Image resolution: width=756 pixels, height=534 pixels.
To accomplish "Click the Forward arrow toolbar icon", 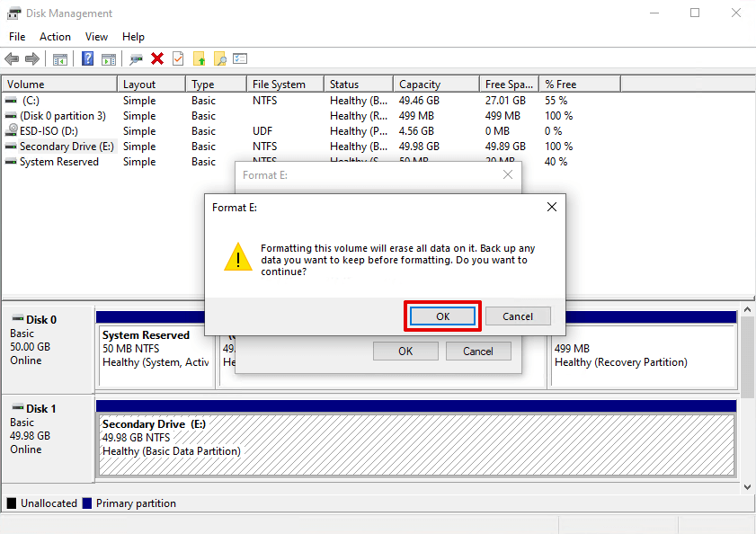I will click(32, 59).
